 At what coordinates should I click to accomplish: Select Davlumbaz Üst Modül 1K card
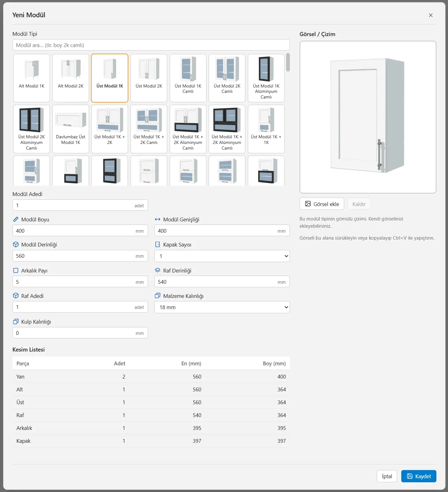71,129
